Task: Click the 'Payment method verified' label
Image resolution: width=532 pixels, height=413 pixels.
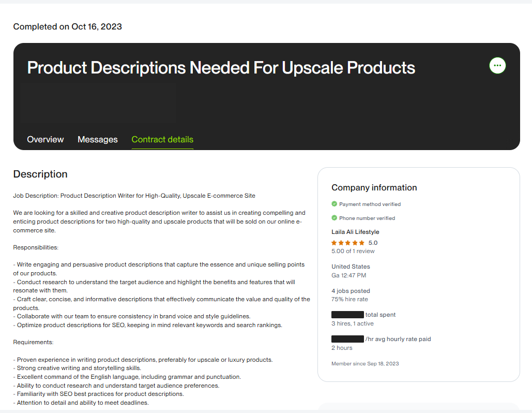Action: (x=370, y=204)
